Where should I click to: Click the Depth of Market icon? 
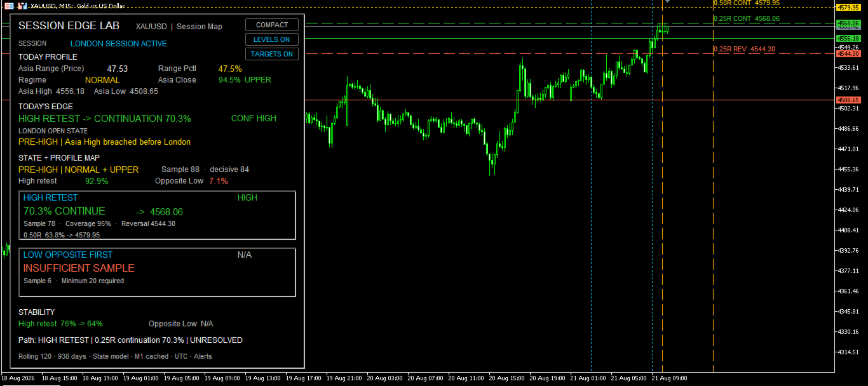(x=9, y=5)
